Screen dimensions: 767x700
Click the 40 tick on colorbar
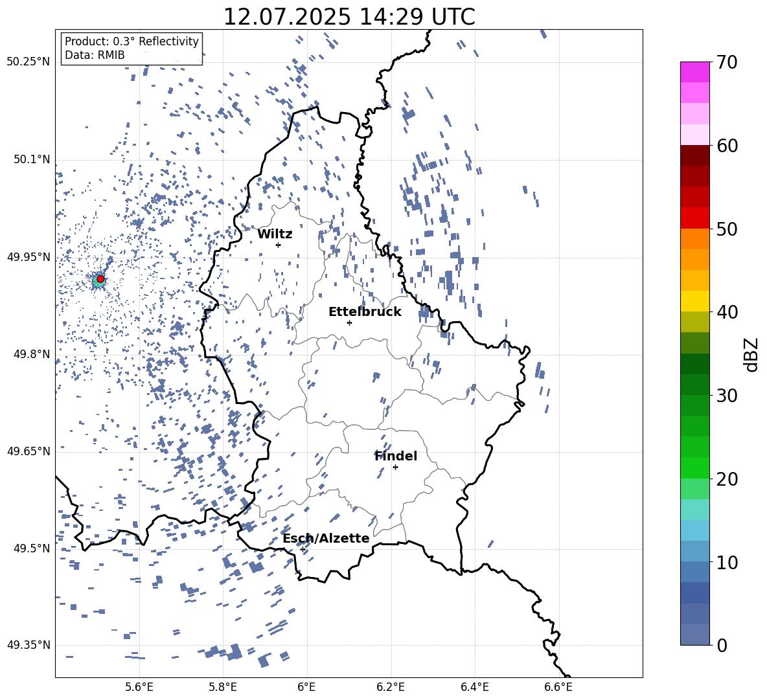tap(727, 312)
